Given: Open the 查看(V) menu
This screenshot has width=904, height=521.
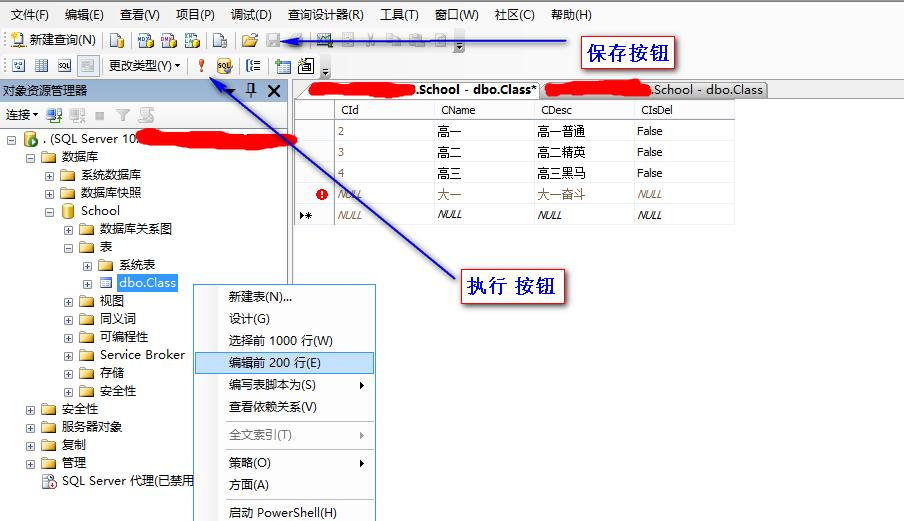Looking at the screenshot, I should click(140, 14).
